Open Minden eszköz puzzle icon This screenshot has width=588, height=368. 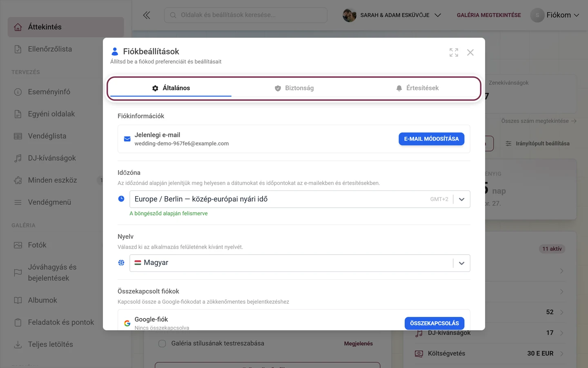18,180
